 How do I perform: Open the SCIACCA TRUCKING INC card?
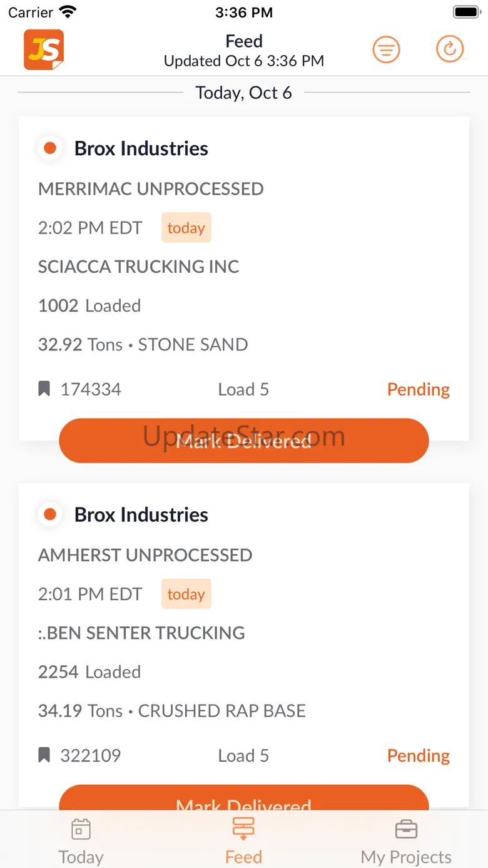click(138, 267)
